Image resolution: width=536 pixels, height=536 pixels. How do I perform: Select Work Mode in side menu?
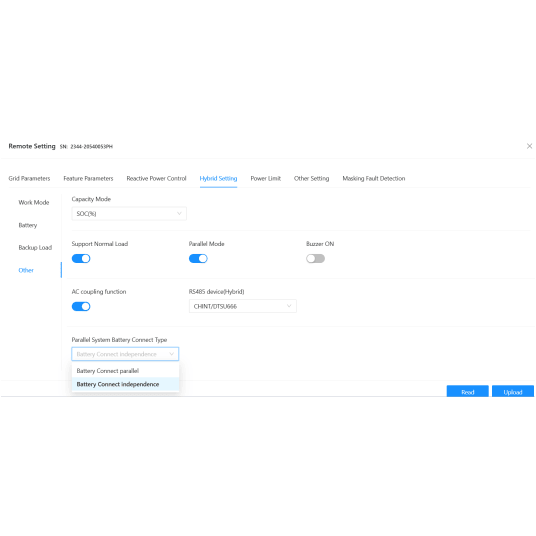tap(34, 202)
